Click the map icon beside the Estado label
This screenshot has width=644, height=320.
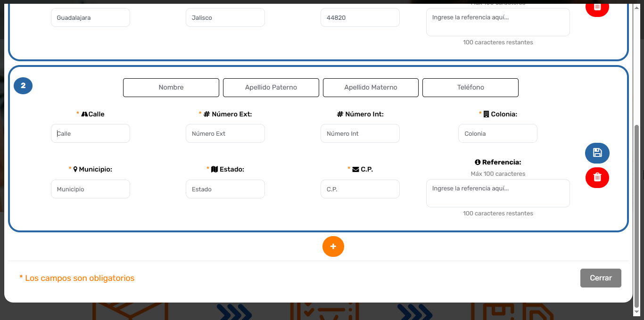(215, 169)
